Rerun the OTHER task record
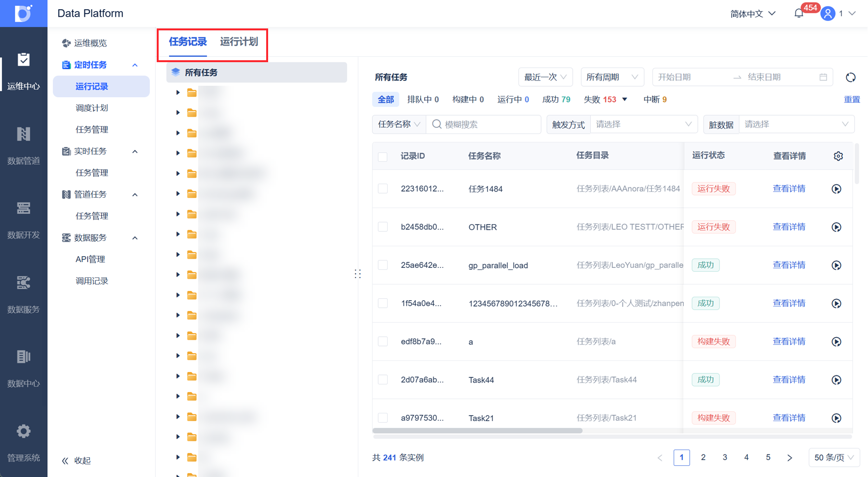This screenshot has height=477, width=868. [837, 227]
